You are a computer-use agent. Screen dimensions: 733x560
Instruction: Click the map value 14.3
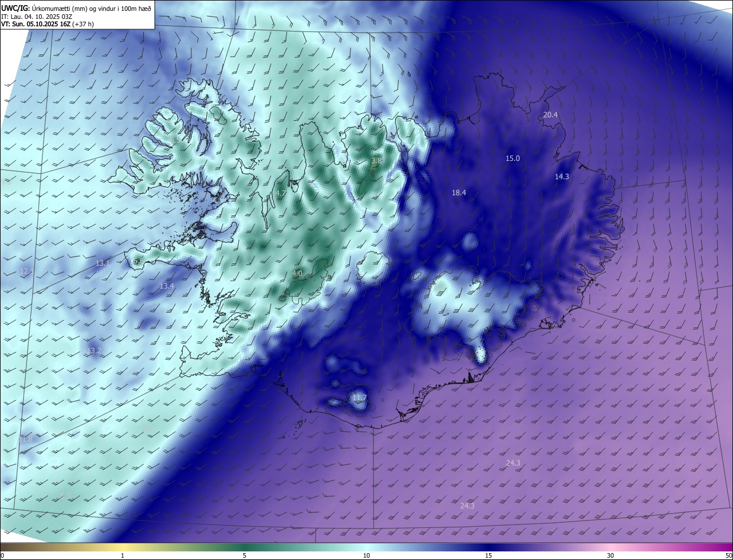point(562,177)
